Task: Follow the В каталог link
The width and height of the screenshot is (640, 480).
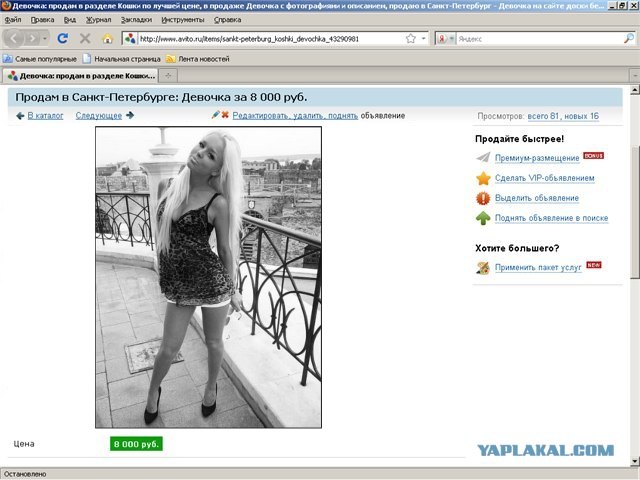Action: (x=45, y=116)
